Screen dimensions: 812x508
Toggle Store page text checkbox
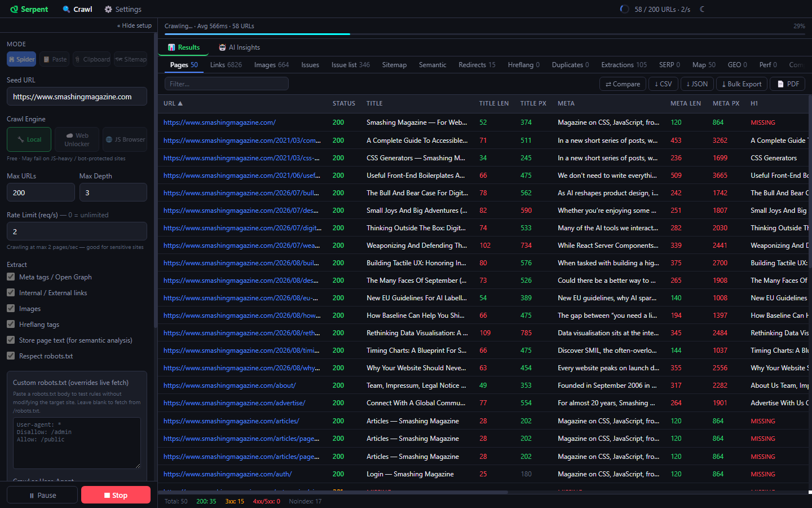(x=11, y=340)
